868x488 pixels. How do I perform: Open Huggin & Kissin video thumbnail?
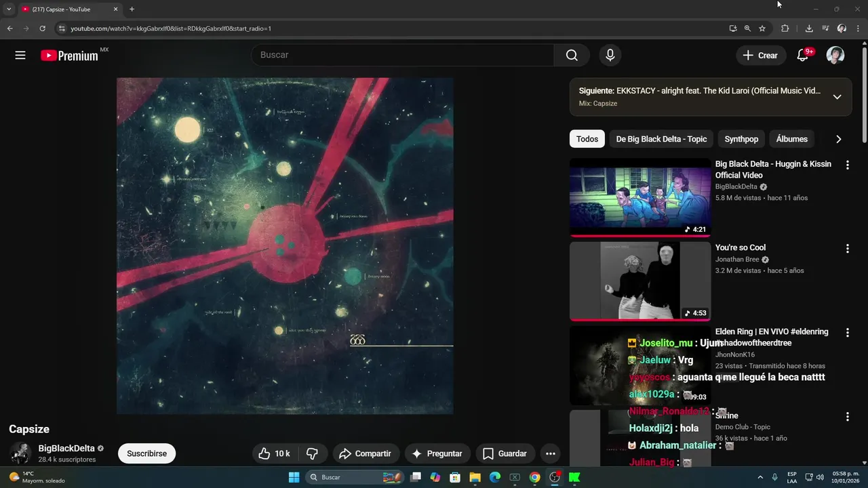pyautogui.click(x=640, y=197)
